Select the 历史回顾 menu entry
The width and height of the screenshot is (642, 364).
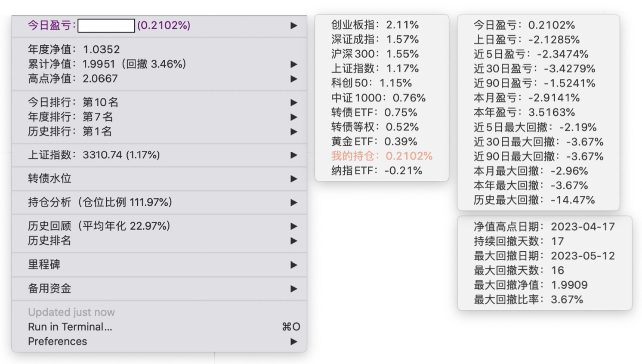click(x=99, y=226)
